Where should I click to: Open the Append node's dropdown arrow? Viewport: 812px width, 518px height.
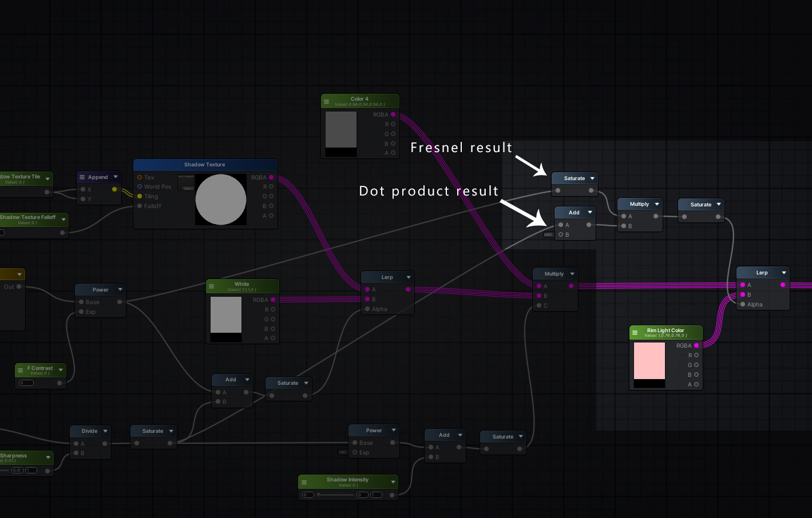click(x=116, y=177)
